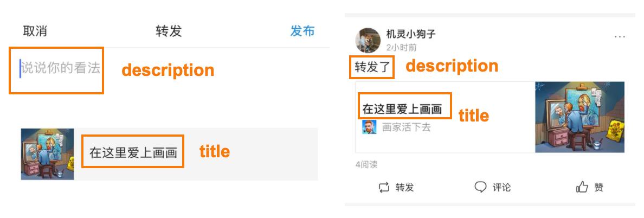Open the three-dot more options menu

click(x=620, y=36)
